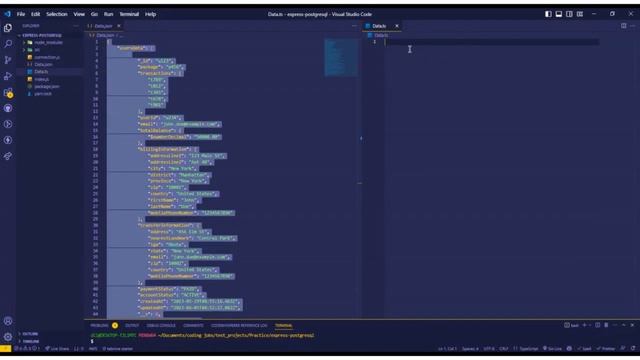The image size is (640, 360).
Task: Click the Spaces: 4 indentation status item
Action: click(470, 349)
